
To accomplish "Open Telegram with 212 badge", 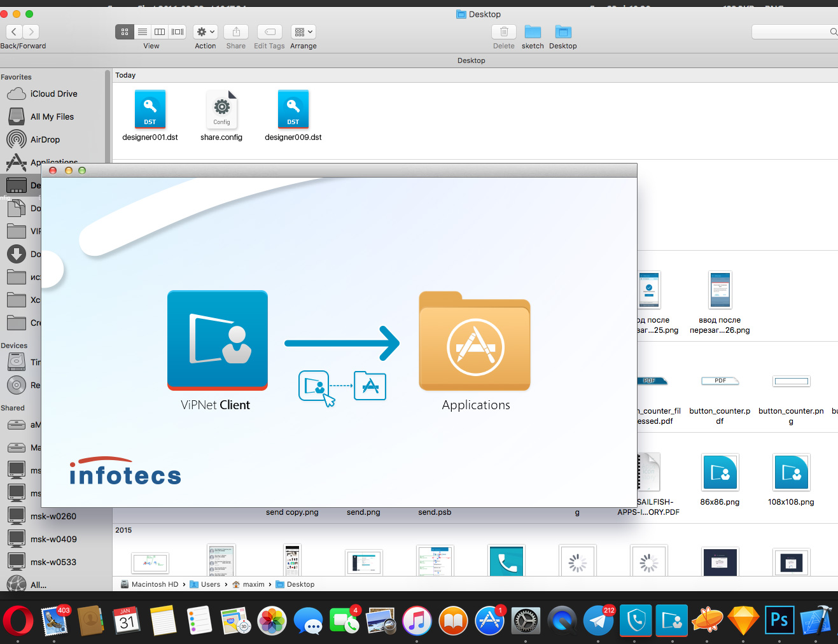I will (598, 620).
